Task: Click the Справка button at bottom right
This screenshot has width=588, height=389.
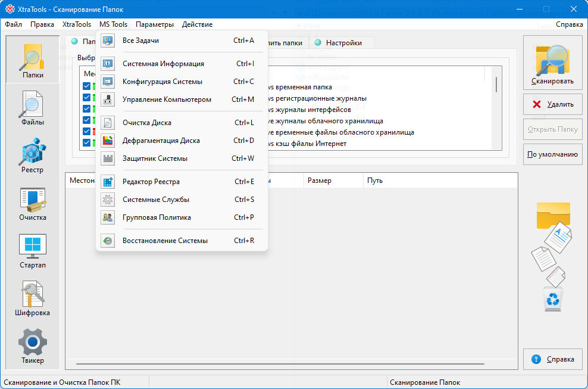Action: click(553, 359)
